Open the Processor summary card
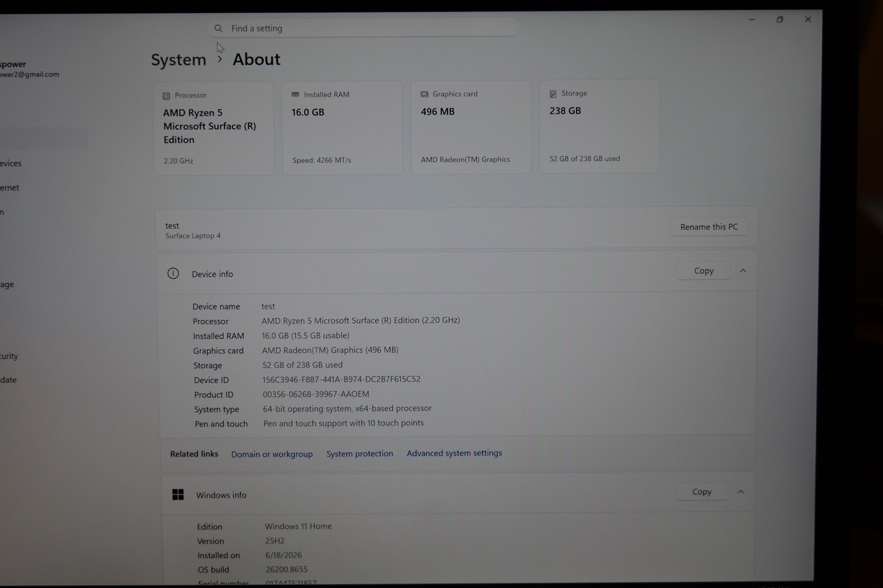Viewport: 883px width, 588px height. tap(214, 129)
